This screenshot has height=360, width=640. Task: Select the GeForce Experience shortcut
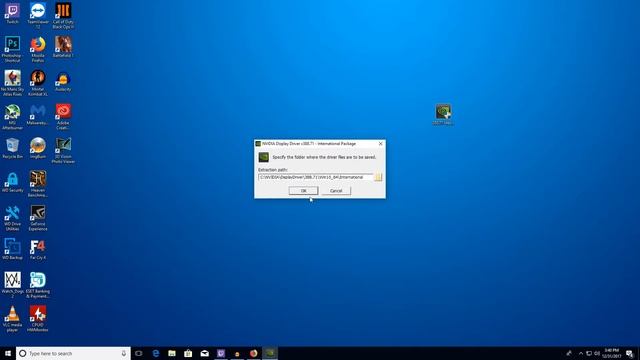pos(38,218)
